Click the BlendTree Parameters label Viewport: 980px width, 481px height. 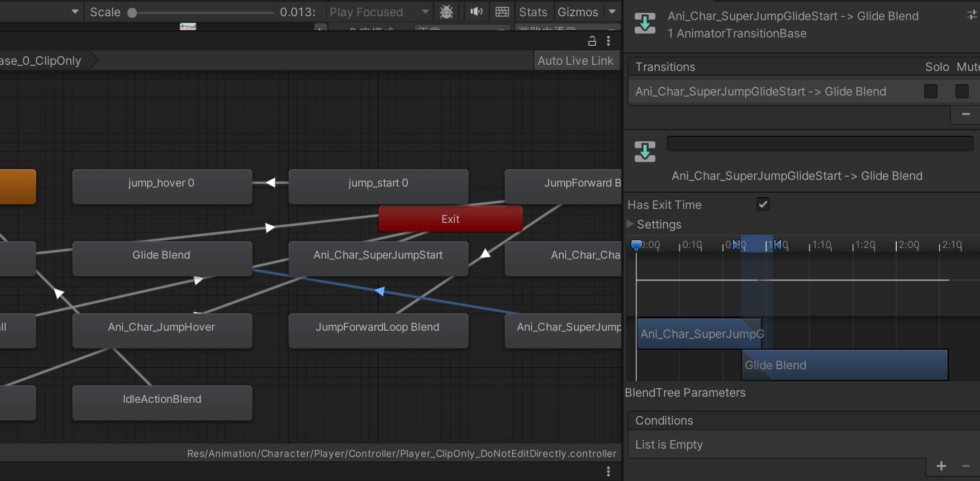pyautogui.click(x=685, y=392)
